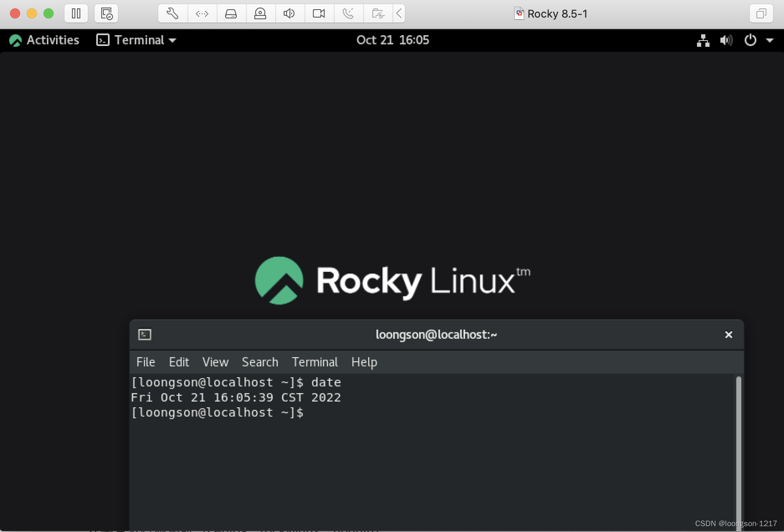Click the CD/DVD drive icon

[x=260, y=13]
